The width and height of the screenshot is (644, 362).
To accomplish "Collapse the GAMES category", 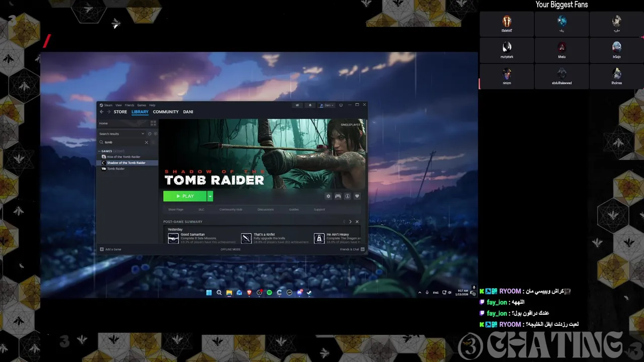I will click(106, 151).
